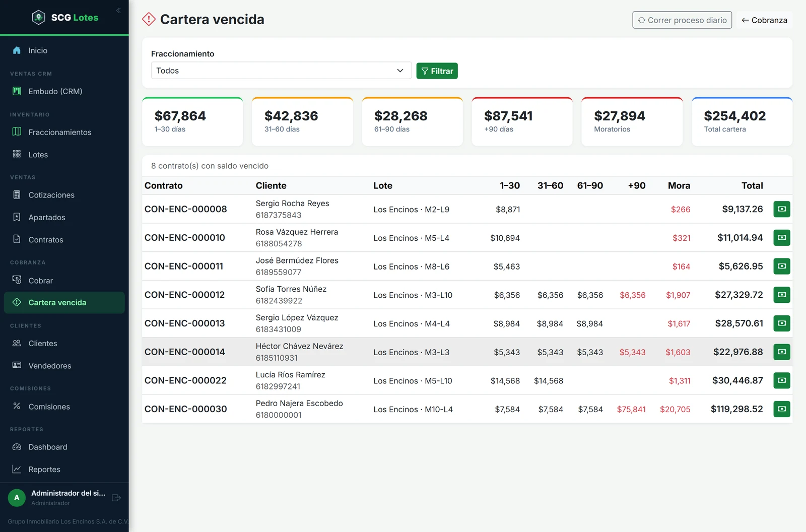Go back via the Cobranza button
The image size is (806, 532).
click(x=764, y=20)
